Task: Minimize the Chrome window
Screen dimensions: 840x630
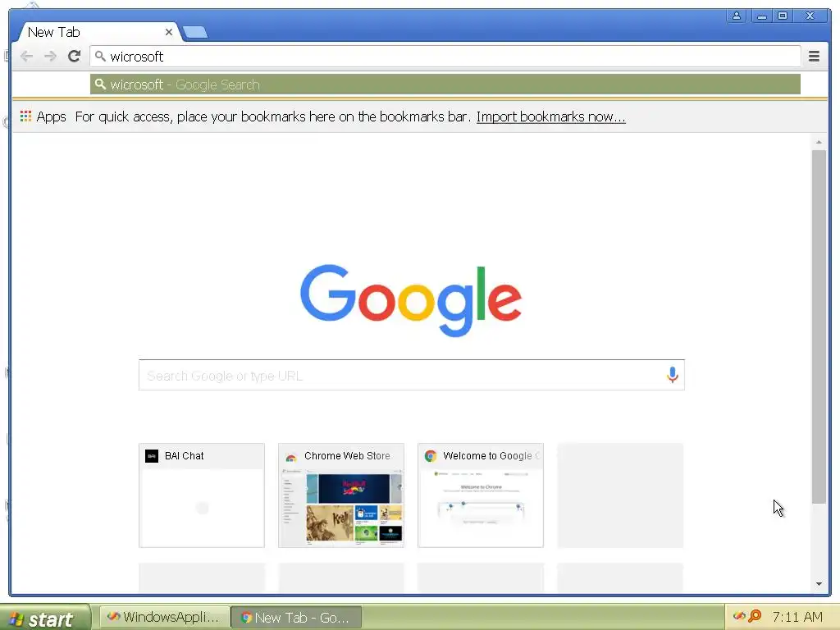Action: point(761,16)
